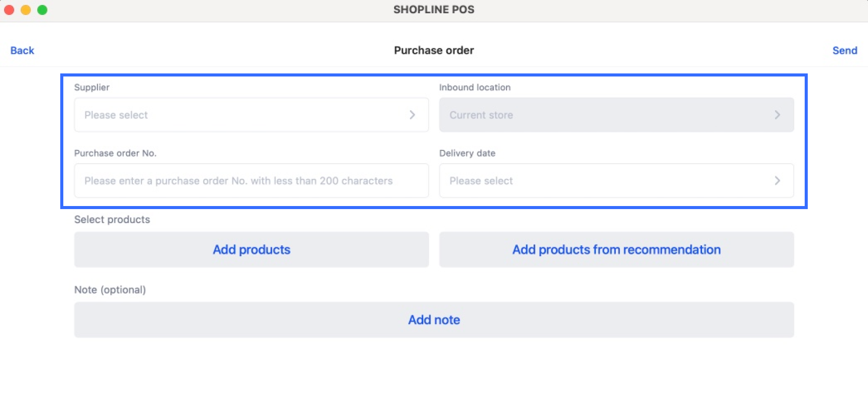Focus the Purchase order No. input
Viewport: 868px width, 409px height.
(x=251, y=181)
